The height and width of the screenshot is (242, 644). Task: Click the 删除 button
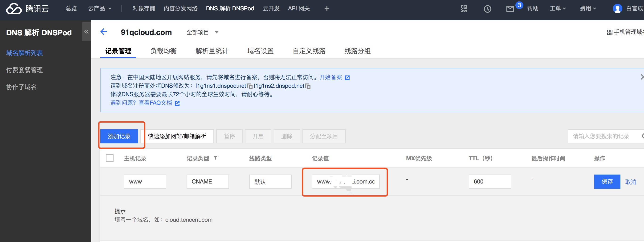(x=287, y=136)
